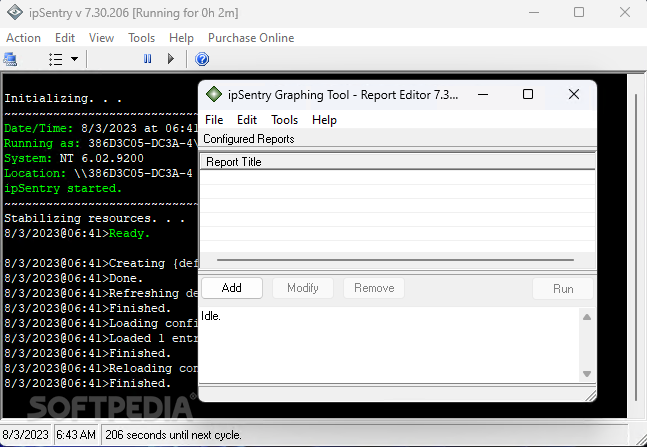Click the ipSentry main window title icon
647x447 pixels.
15,12
